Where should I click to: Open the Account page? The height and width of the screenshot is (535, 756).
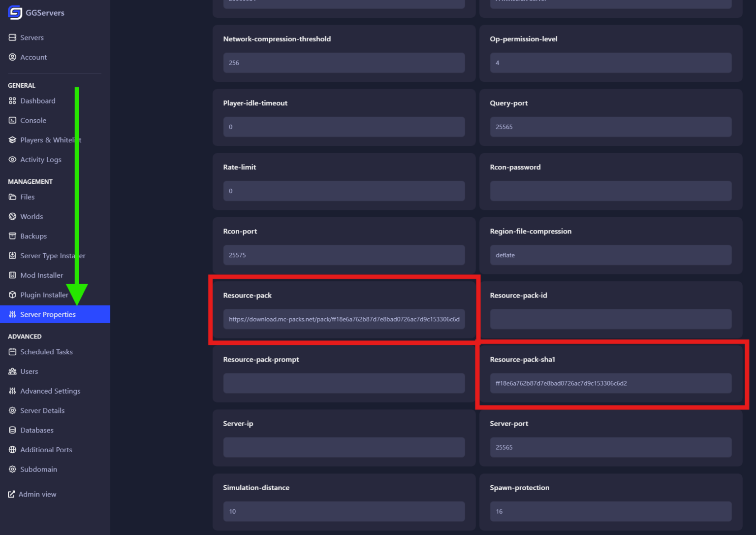[x=33, y=57]
